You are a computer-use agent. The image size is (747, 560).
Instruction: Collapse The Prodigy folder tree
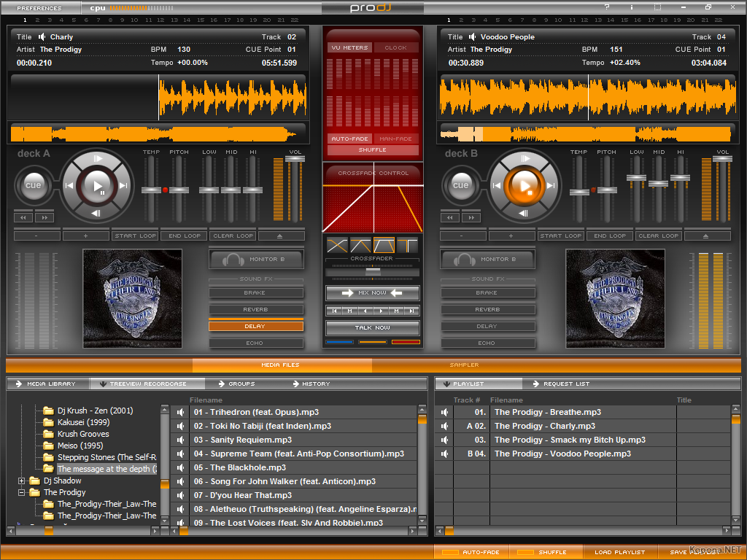tap(22, 493)
